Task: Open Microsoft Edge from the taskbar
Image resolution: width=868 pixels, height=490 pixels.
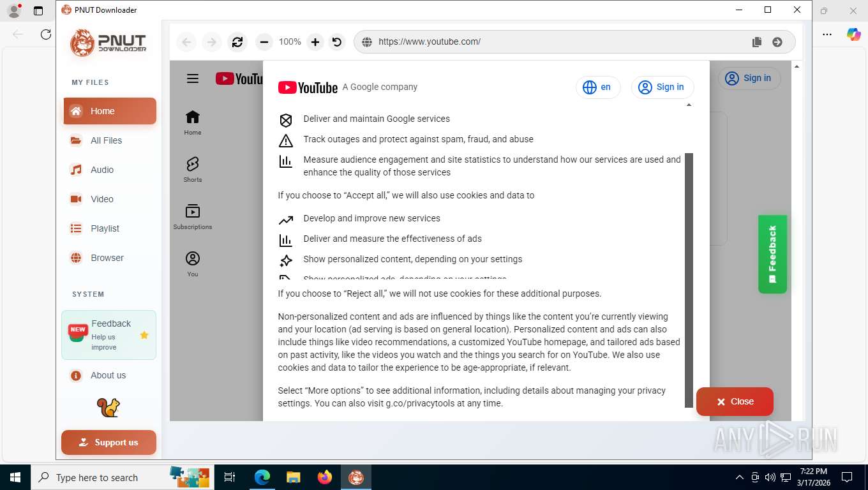Action: (x=262, y=477)
